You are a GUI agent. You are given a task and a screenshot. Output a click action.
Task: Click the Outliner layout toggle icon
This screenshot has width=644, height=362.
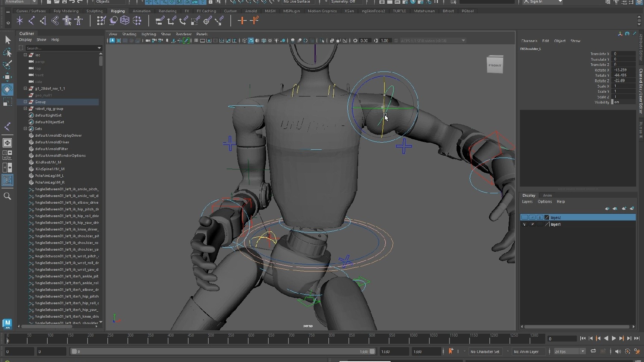point(7,180)
